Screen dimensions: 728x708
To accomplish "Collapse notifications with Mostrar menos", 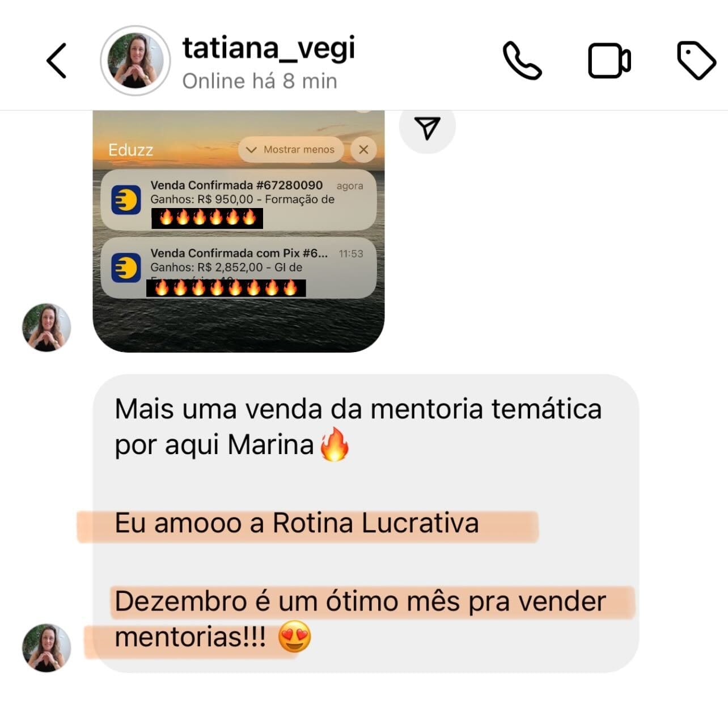I will point(291,150).
